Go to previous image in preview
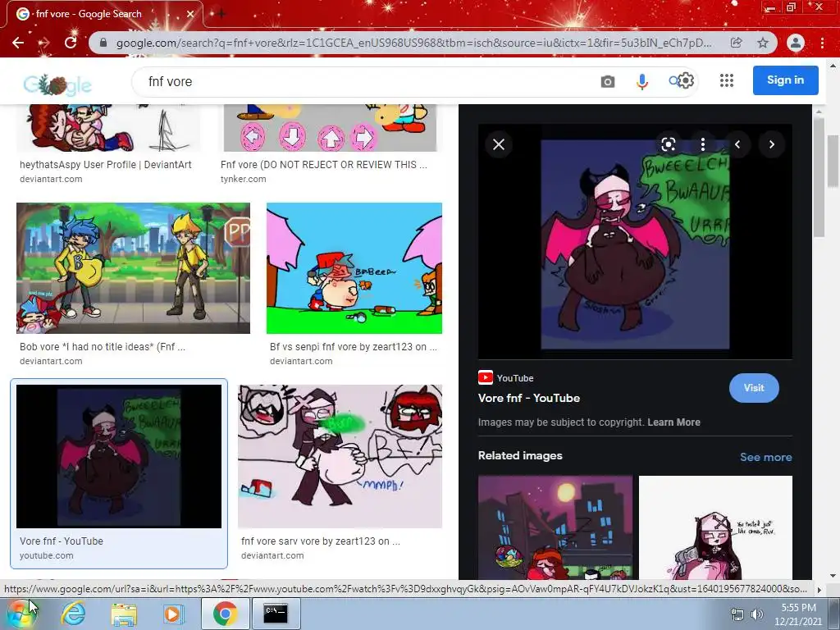The image size is (840, 630). 737,144
